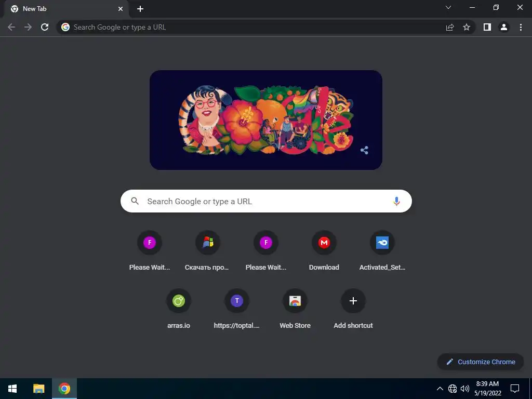Image resolution: width=532 pixels, height=399 pixels.
Task: Click the Add shortcut plus tile
Action: pyautogui.click(x=353, y=309)
